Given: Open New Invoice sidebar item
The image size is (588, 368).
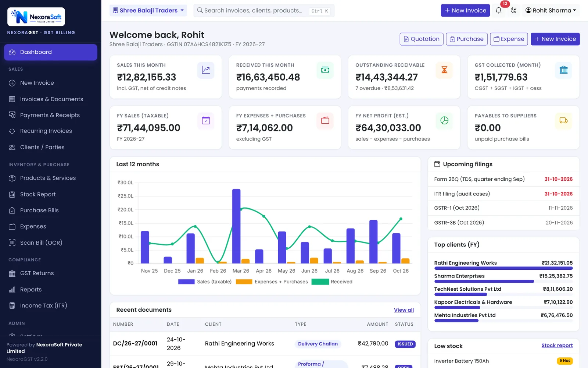Looking at the screenshot, I should pos(51,83).
